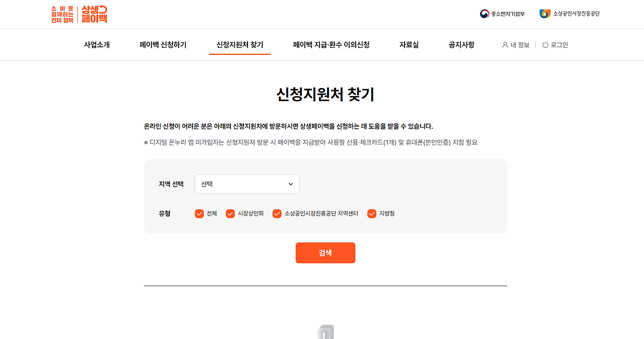The height and width of the screenshot is (339, 644).
Task: Click the 유형 label
Action: pyautogui.click(x=165, y=214)
